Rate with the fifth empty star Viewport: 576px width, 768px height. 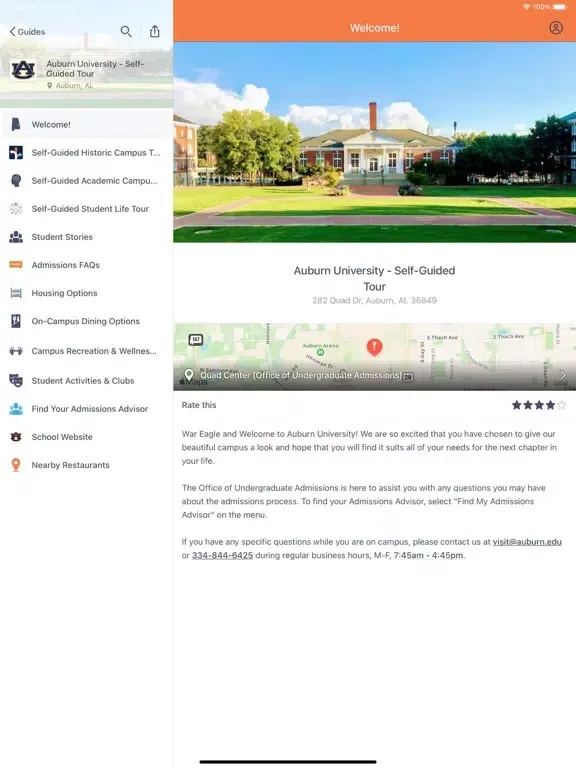561,405
